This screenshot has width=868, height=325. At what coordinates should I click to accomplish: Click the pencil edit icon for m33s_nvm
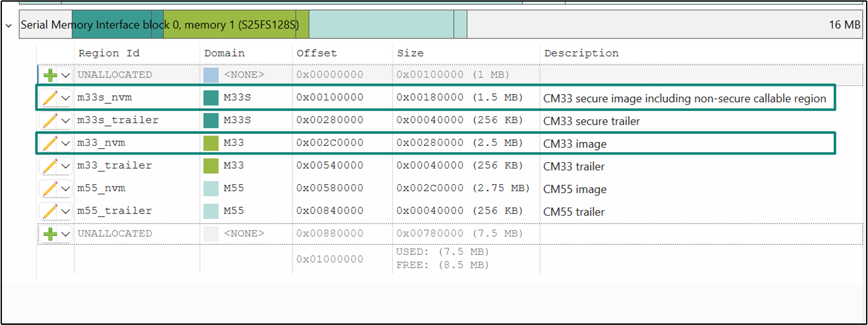point(49,98)
